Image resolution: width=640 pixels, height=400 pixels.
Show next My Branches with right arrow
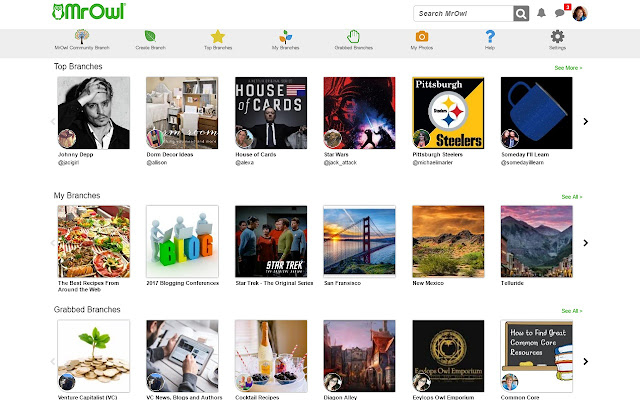tap(586, 243)
